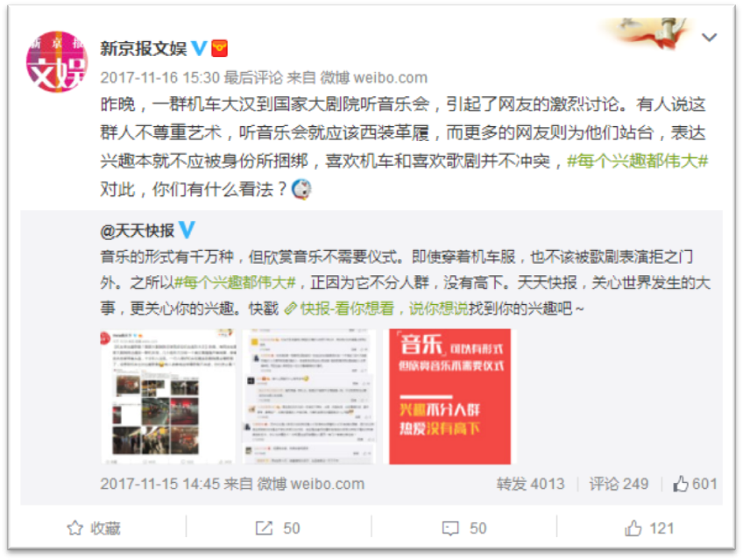The image size is (743, 560).
Task: Click the 新京报文娱 profile avatar
Action: 57,62
